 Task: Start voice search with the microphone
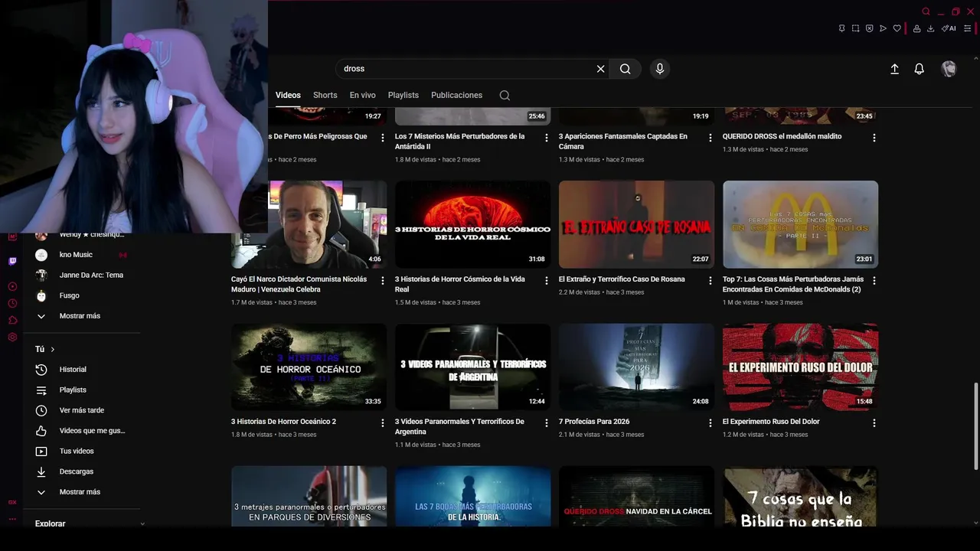click(660, 69)
